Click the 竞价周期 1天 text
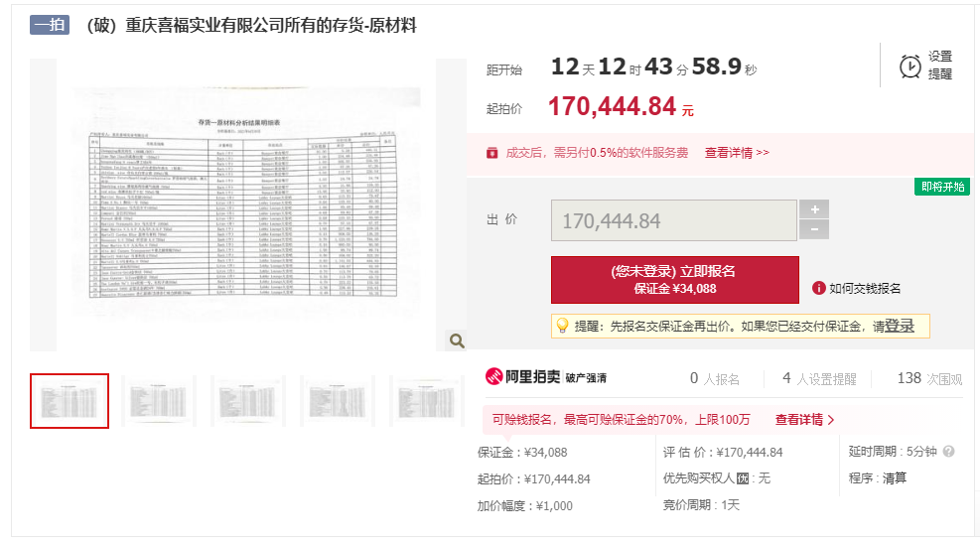980x542 pixels. tap(701, 505)
